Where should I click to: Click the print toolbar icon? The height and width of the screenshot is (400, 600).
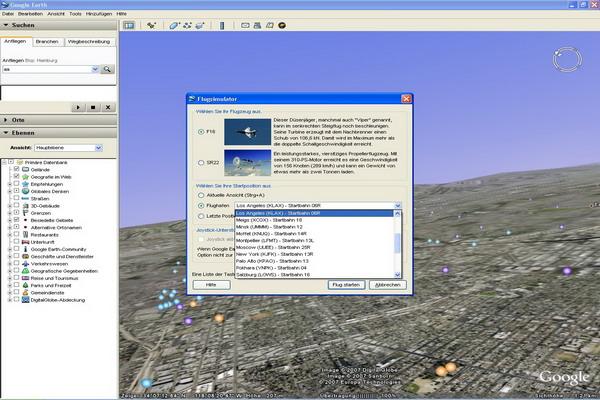[257, 25]
